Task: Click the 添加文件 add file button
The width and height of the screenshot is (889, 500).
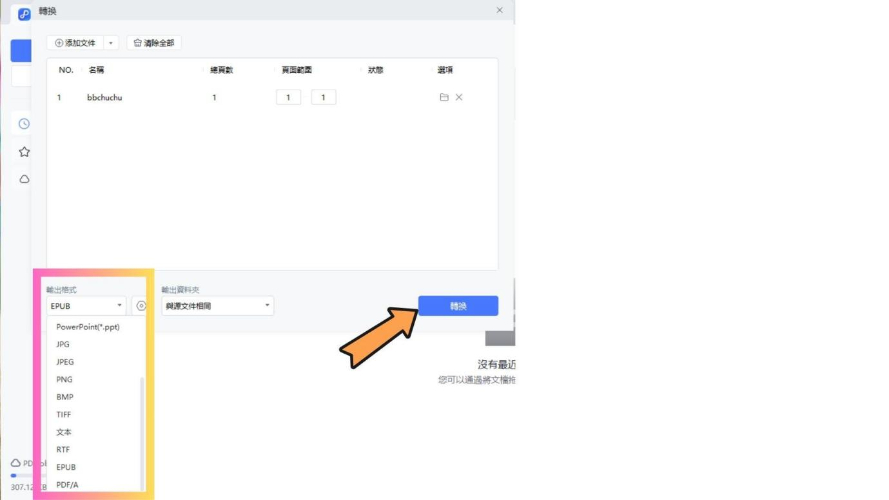Action: (75, 43)
